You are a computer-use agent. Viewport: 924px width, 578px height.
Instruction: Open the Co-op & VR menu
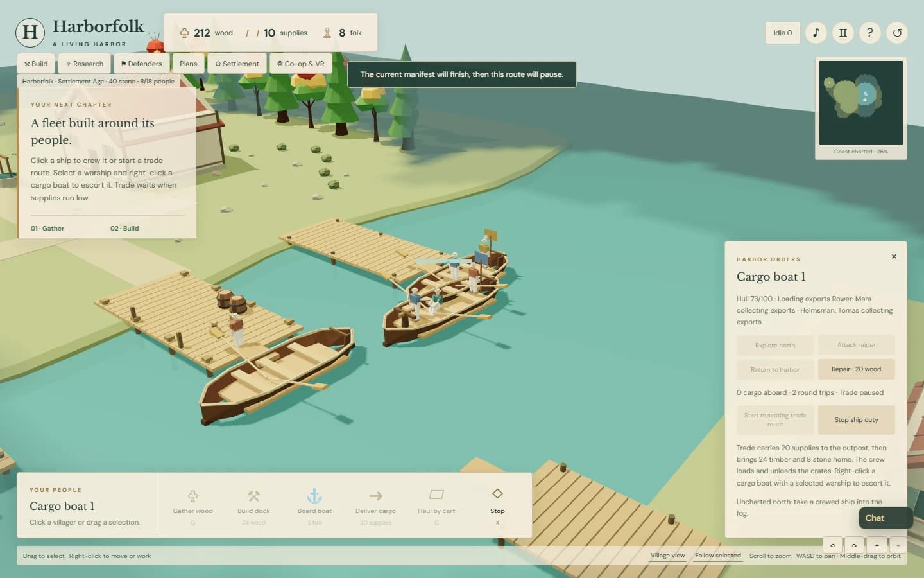[301, 64]
